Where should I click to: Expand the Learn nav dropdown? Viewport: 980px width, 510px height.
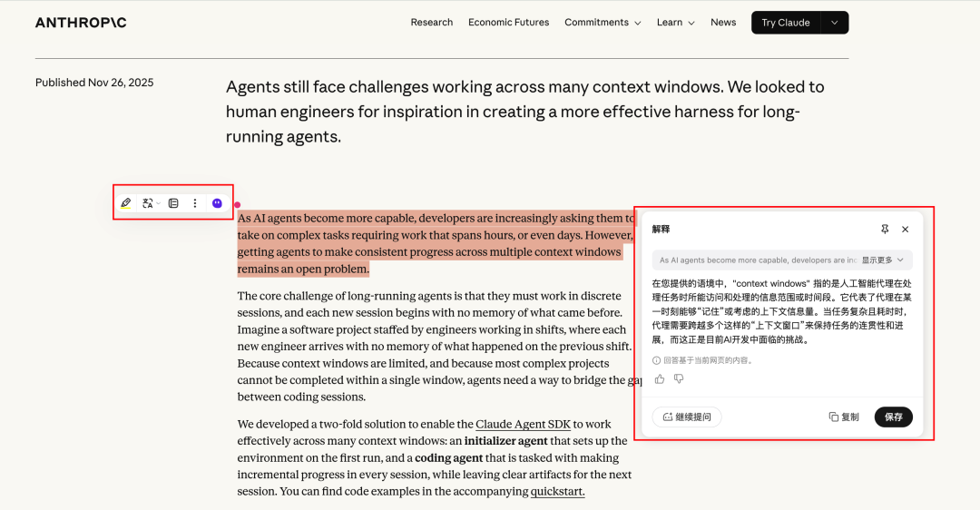(676, 23)
